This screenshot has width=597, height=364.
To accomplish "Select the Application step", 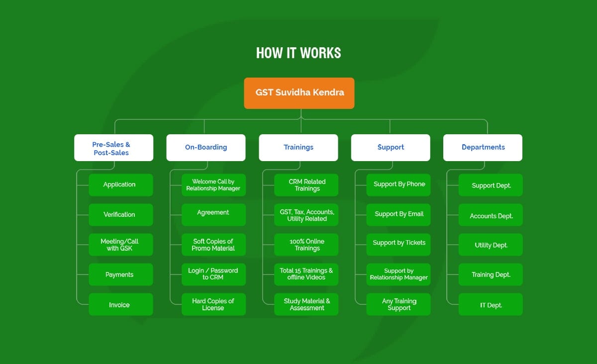I will tap(120, 185).
